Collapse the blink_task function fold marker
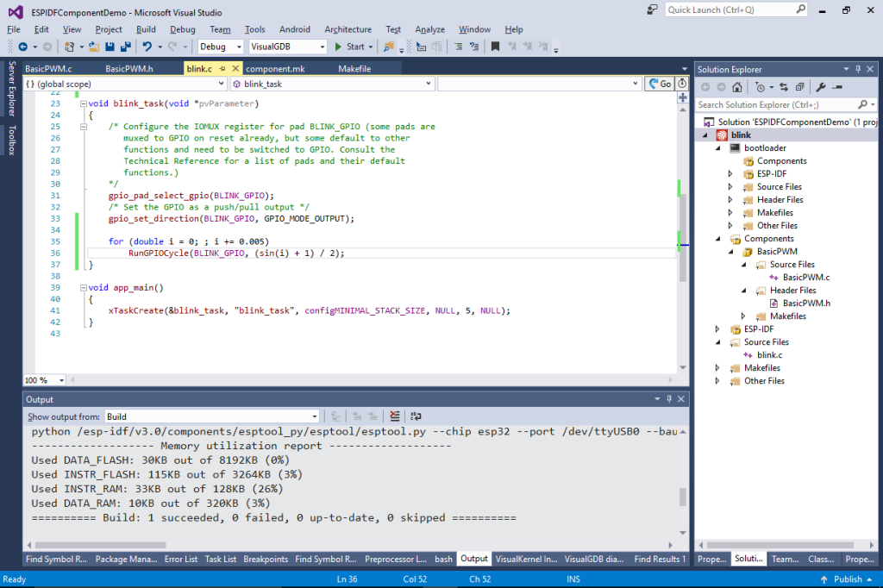The width and height of the screenshot is (883, 588). pos(84,103)
